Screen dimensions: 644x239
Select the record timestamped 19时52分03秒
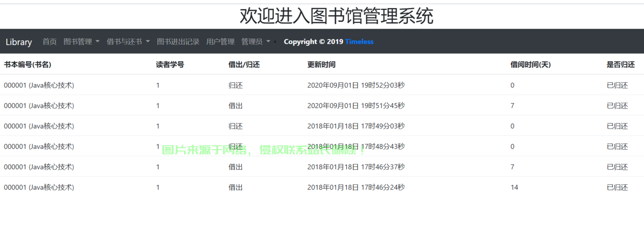tap(356, 86)
